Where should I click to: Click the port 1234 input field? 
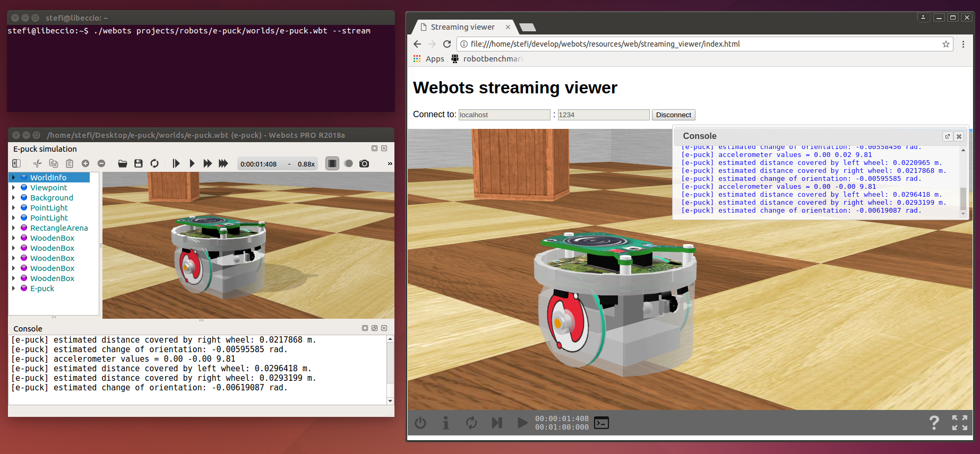click(604, 115)
